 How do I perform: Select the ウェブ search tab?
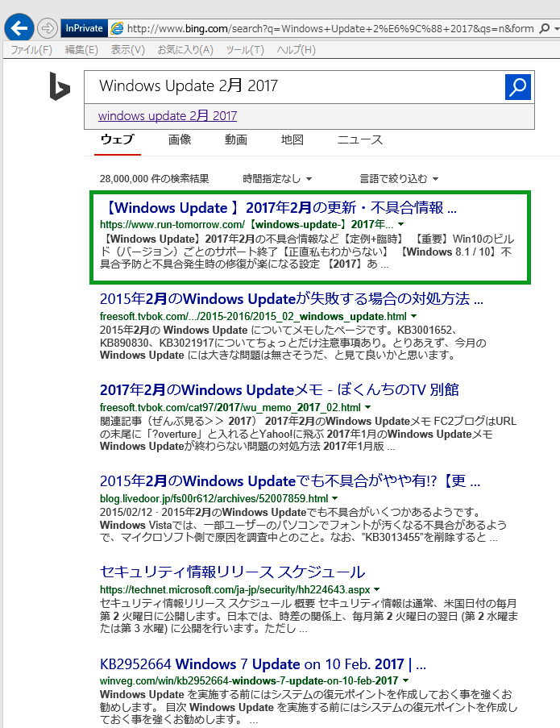tap(118, 139)
